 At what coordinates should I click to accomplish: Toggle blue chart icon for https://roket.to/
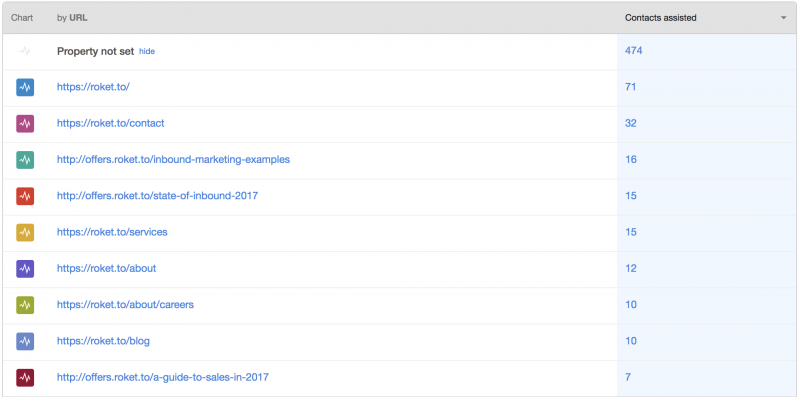pos(25,87)
